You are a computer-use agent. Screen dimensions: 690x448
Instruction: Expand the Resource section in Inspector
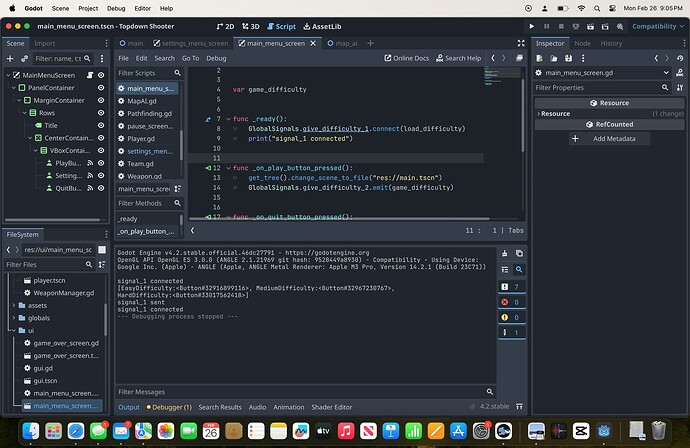coord(539,114)
